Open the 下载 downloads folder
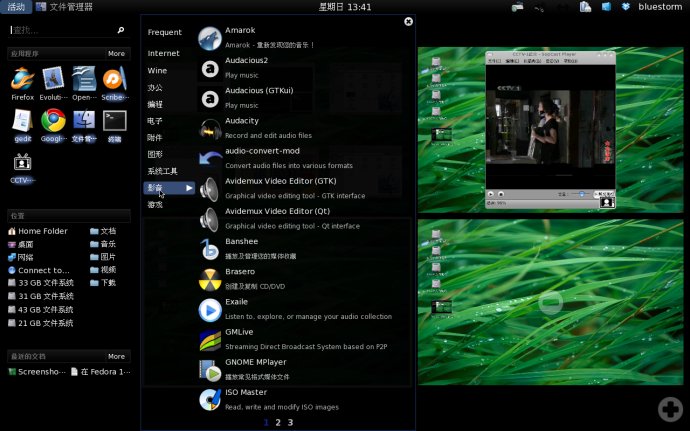This screenshot has height=431, width=690. 103,283
